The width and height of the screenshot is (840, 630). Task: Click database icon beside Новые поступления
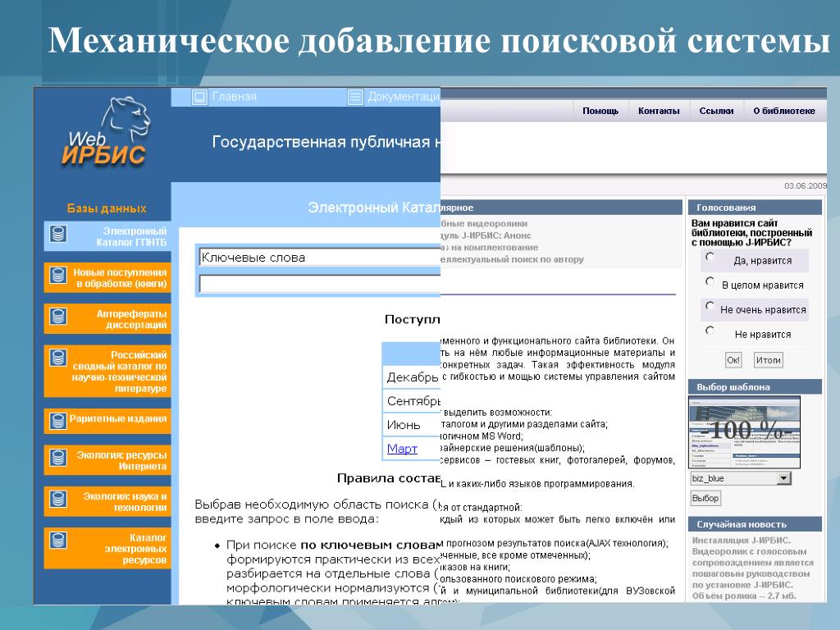[x=58, y=275]
